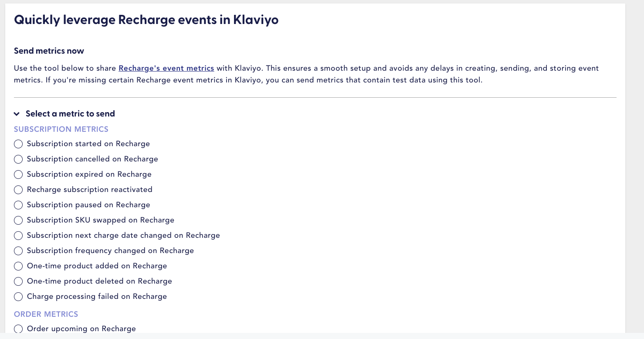Click the 'Charge processing failed on Recharge' label
Screen dimensions: 644x339
click(97, 296)
